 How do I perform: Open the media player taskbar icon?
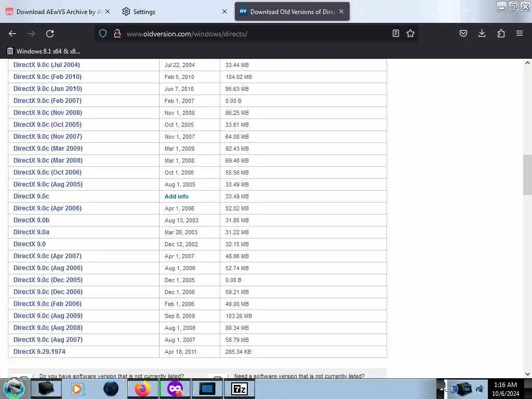pyautogui.click(x=78, y=389)
